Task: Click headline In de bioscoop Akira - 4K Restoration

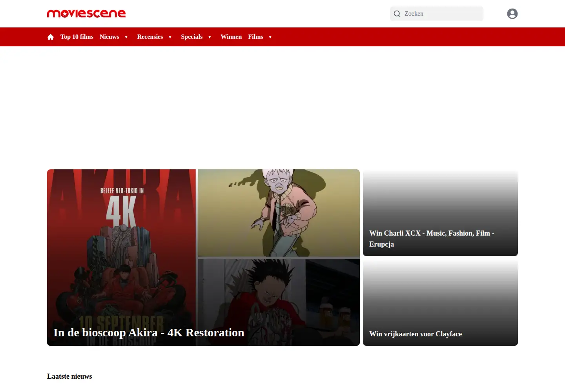Action: (149, 332)
